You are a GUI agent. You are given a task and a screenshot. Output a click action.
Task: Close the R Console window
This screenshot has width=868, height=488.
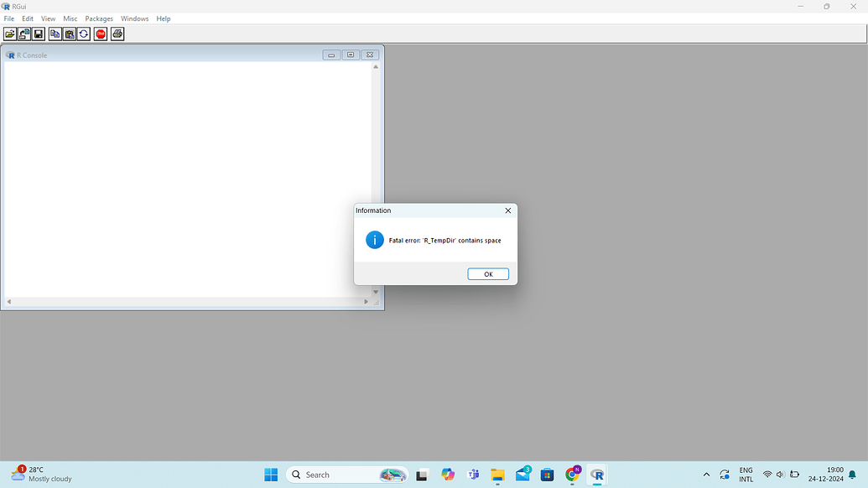[370, 55]
